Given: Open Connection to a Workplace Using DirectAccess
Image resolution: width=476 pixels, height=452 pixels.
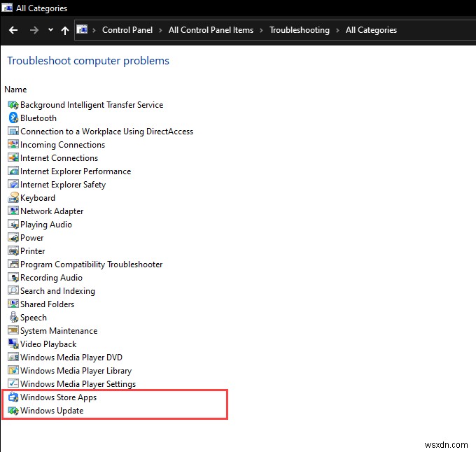Looking at the screenshot, I should [106, 132].
